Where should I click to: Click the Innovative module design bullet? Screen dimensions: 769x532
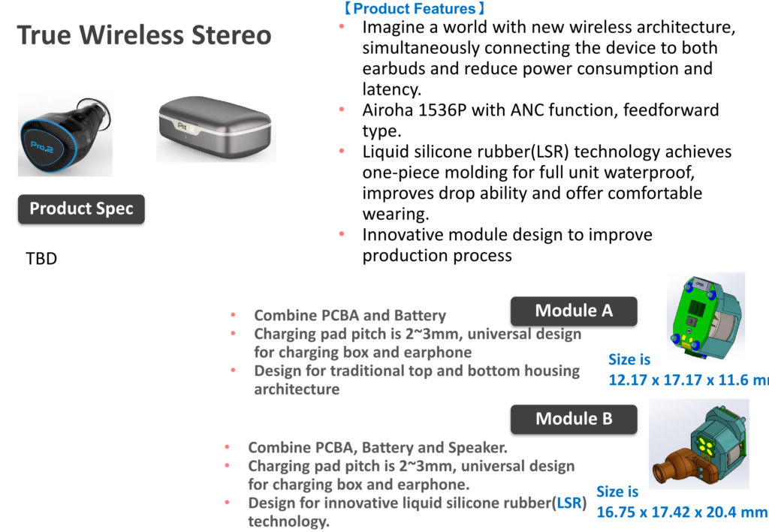coord(507,245)
